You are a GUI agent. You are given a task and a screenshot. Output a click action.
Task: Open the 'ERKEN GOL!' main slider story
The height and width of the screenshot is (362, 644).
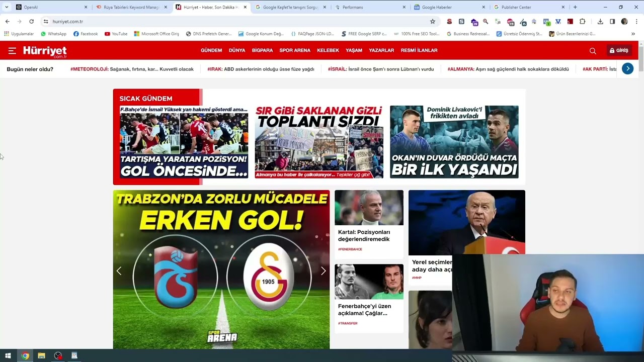pyautogui.click(x=221, y=269)
